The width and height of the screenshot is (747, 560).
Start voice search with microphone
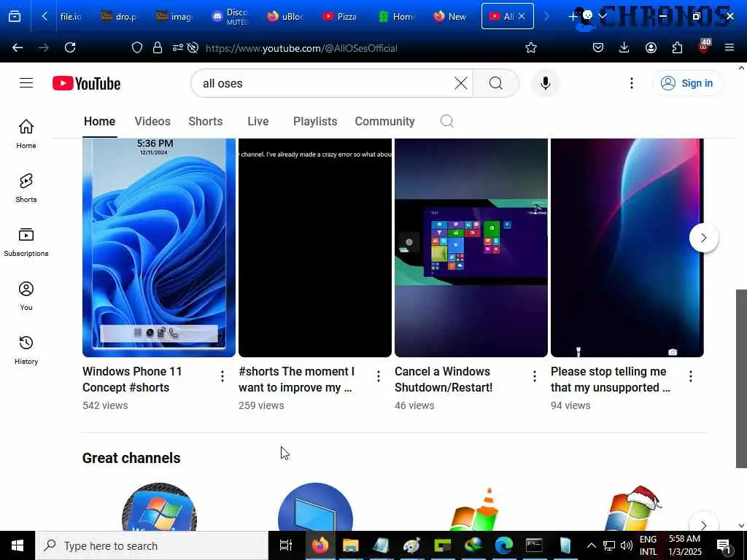546,83
